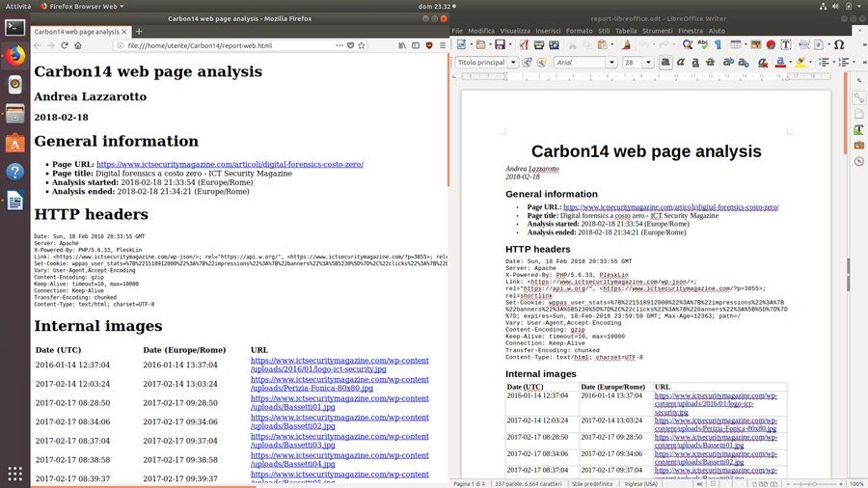Open Firefox page actions (three dots)
The height and width of the screenshot is (488, 868).
(339, 45)
